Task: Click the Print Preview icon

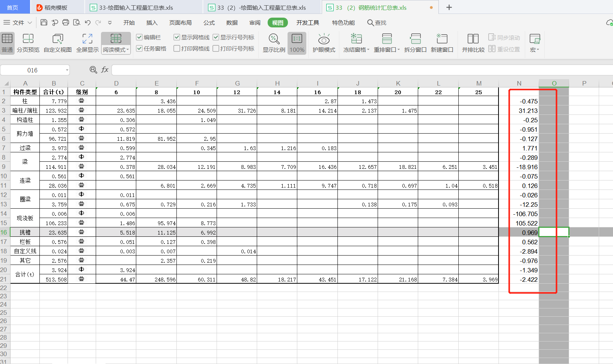Action: click(x=77, y=23)
